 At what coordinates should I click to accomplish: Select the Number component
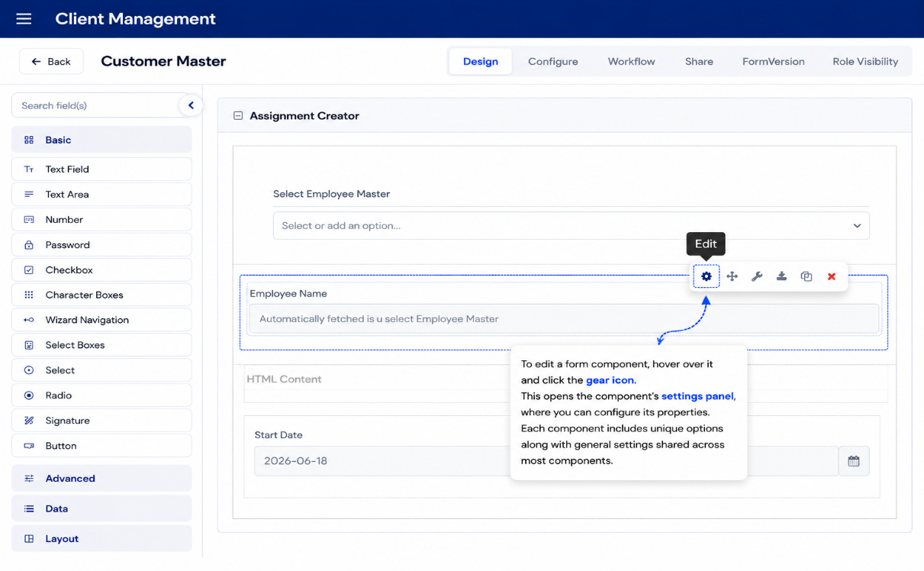pos(101,220)
